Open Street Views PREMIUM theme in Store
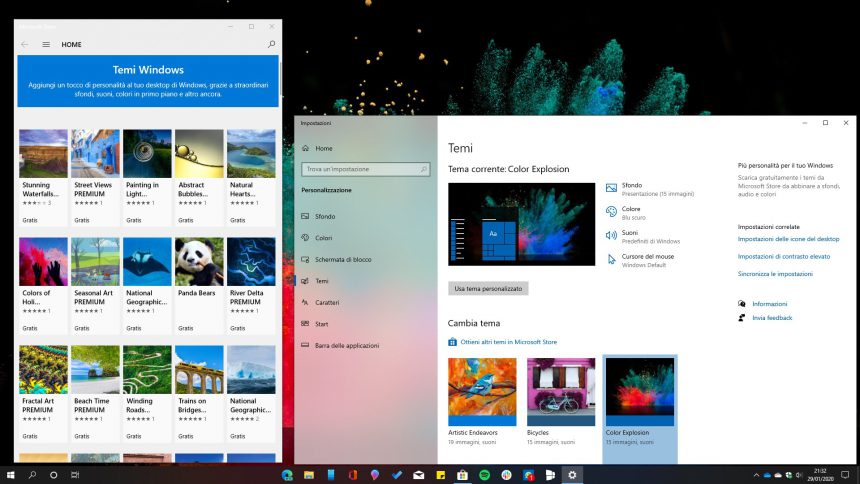 [x=95, y=177]
